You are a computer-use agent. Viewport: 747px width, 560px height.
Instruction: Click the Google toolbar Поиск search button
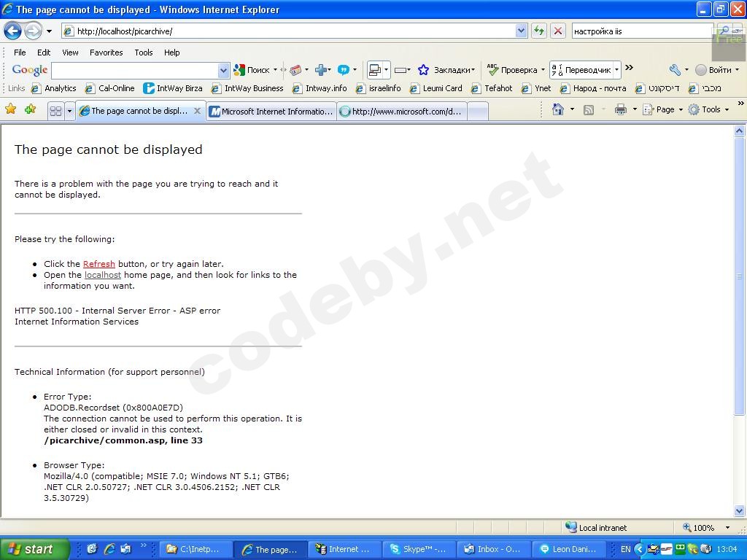tap(252, 70)
